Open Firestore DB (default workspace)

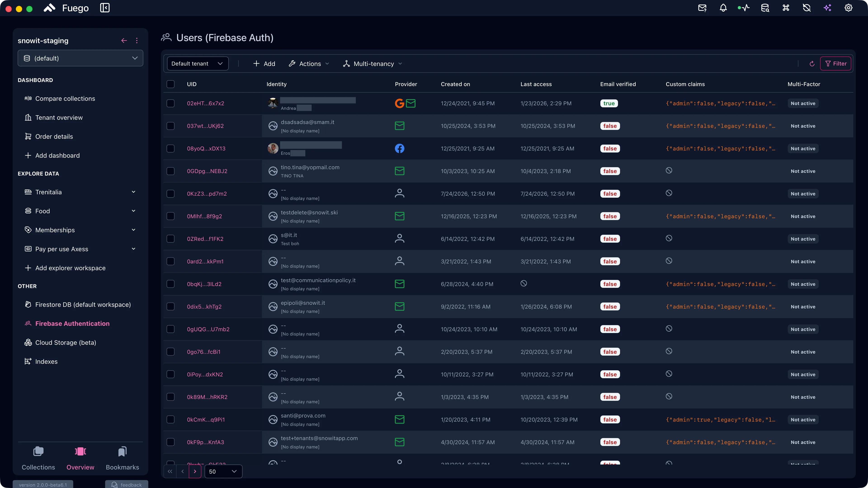point(78,304)
